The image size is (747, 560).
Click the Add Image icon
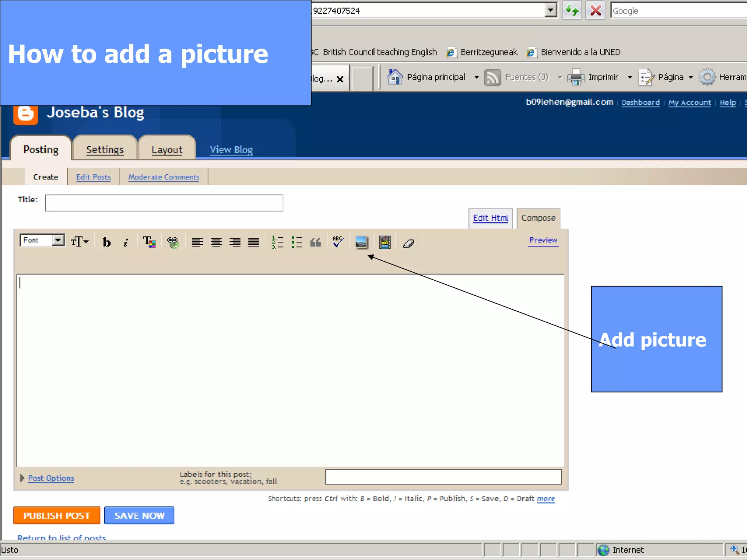click(361, 242)
